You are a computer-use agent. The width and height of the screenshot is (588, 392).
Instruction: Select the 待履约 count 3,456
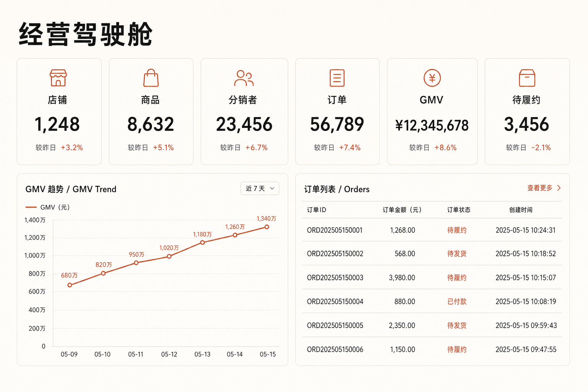(527, 124)
